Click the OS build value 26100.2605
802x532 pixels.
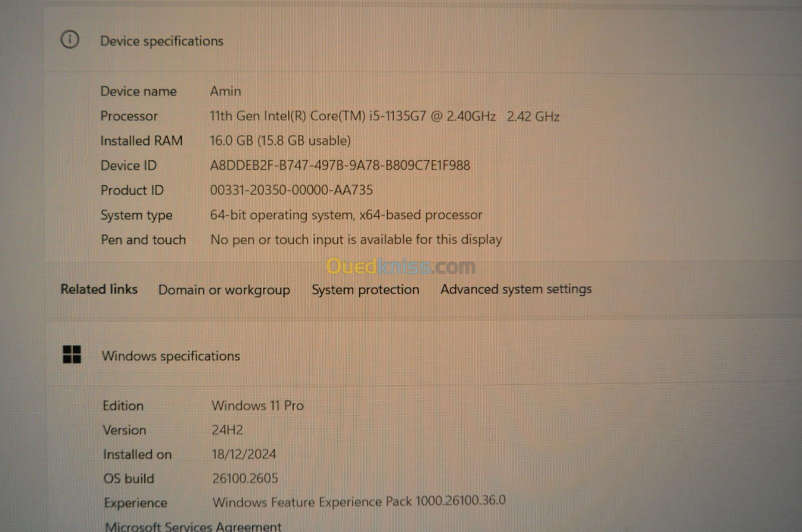[245, 478]
